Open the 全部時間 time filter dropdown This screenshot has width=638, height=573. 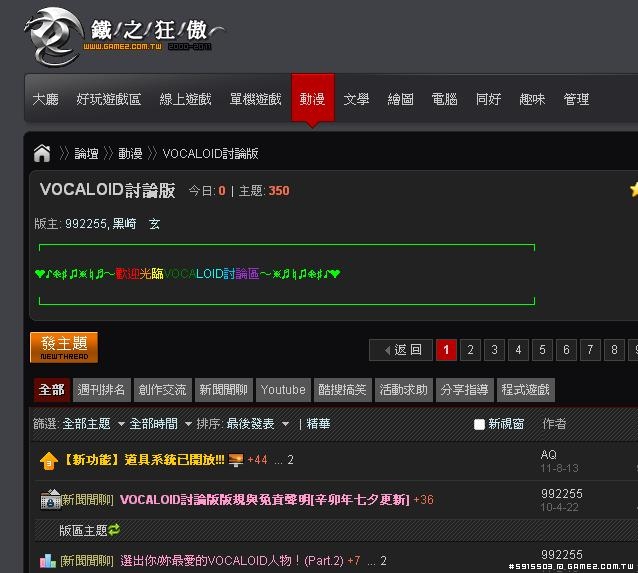pyautogui.click(x=160, y=424)
